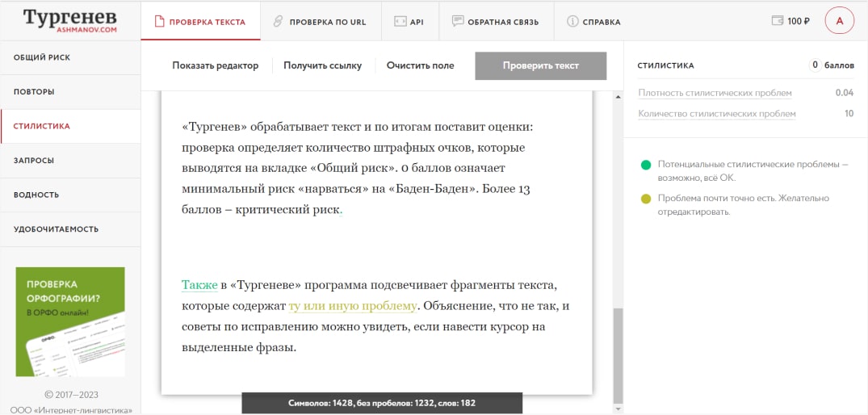The image size is (868, 415).
Task: Click the document icon on Проверка текста tab
Action: tap(159, 22)
